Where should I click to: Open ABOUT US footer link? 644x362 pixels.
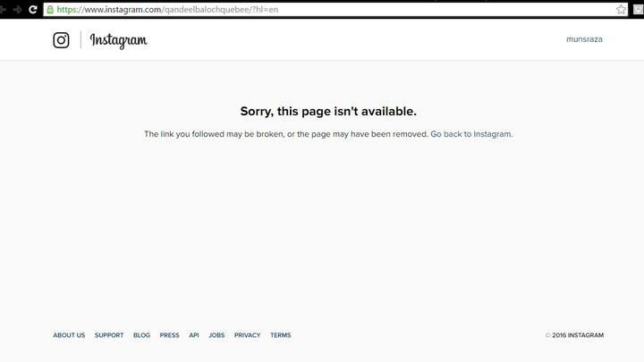click(x=69, y=335)
